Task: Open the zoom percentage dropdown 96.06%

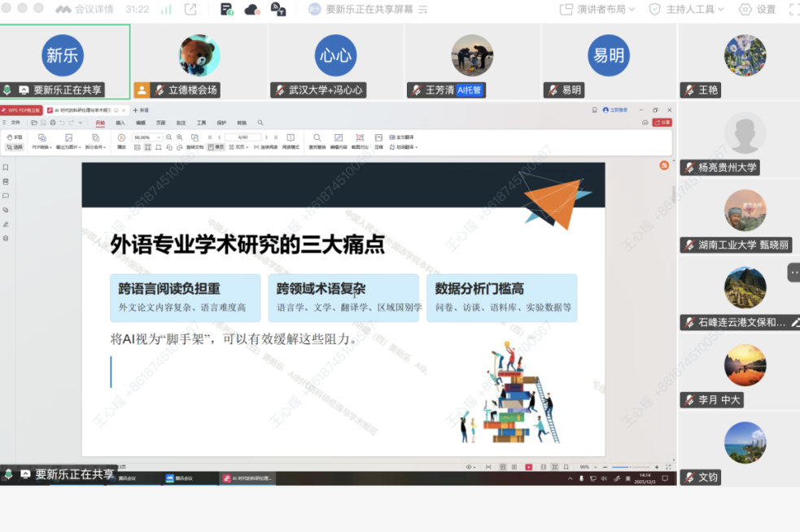Action: 147,137
